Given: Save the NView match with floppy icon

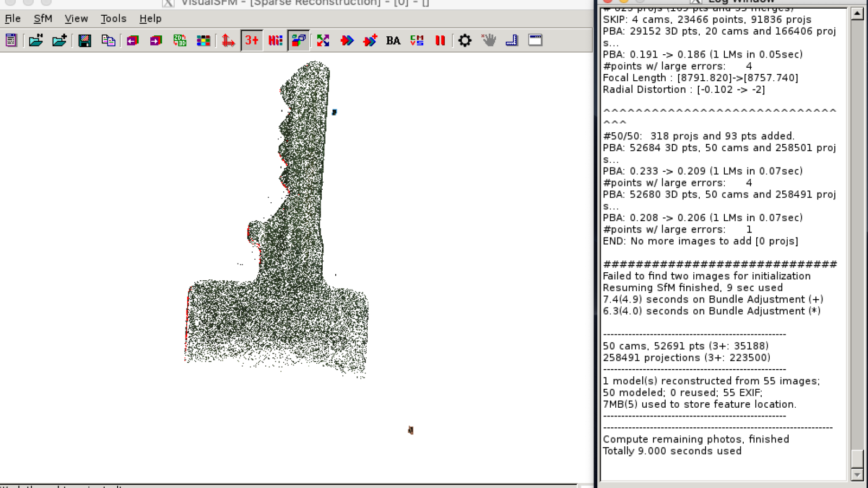Looking at the screenshot, I should click(x=85, y=40).
